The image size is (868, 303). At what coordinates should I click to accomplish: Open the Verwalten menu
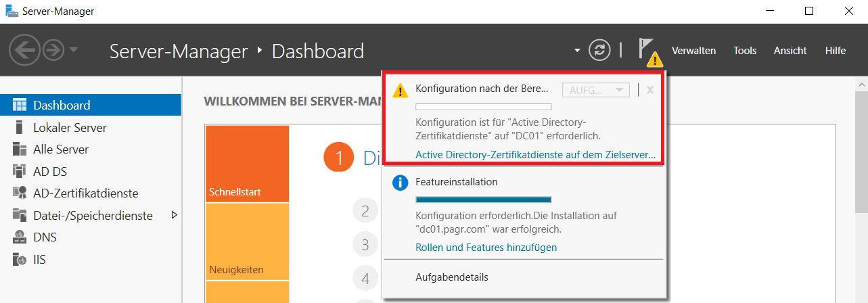coord(693,51)
